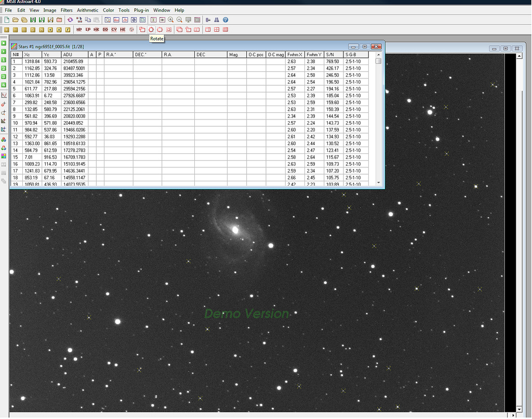The image size is (532, 419).
Task: Select the ADU value 210455.89
Action: coord(75,61)
